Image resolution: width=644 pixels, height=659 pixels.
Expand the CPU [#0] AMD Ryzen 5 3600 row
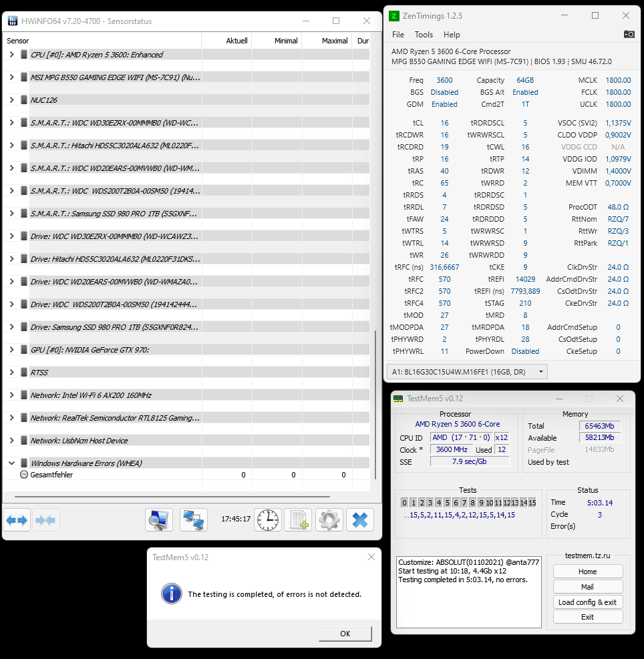(x=12, y=54)
